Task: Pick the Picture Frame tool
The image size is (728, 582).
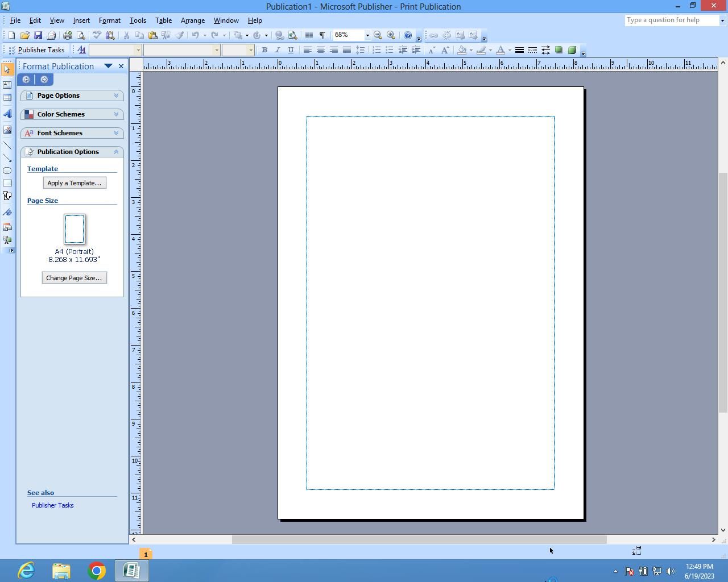Action: 7,130
